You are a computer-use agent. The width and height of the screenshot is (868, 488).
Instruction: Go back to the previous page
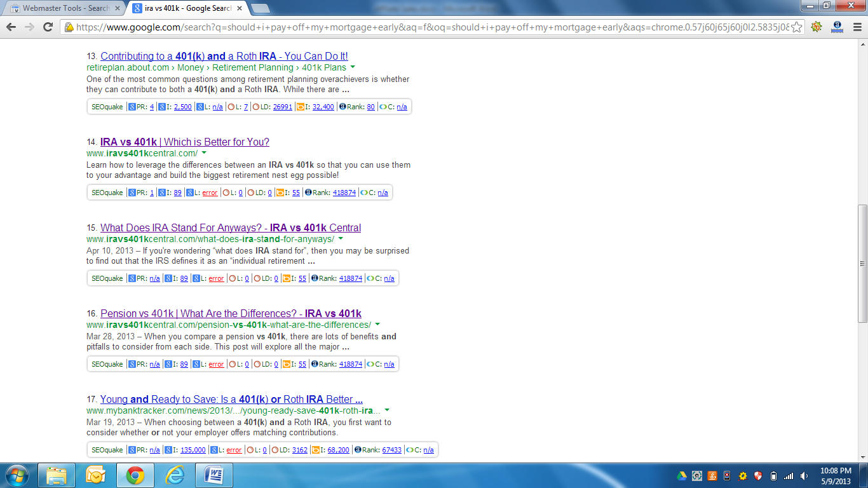point(11,27)
